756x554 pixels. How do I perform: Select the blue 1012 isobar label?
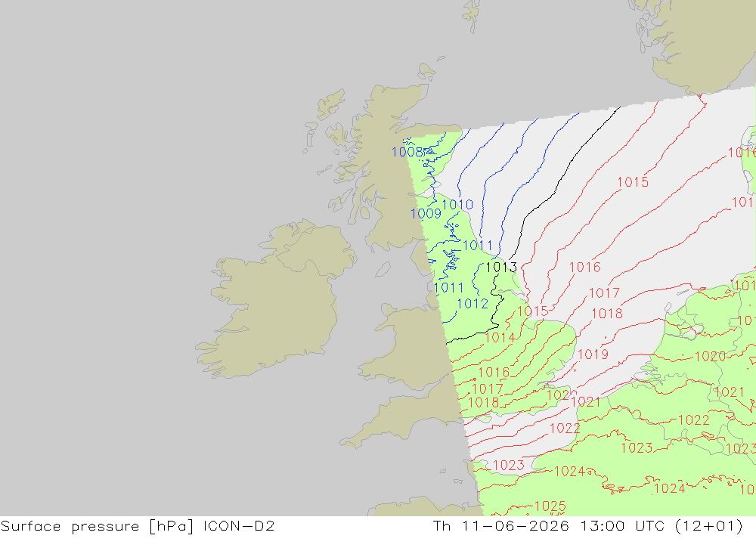click(472, 304)
